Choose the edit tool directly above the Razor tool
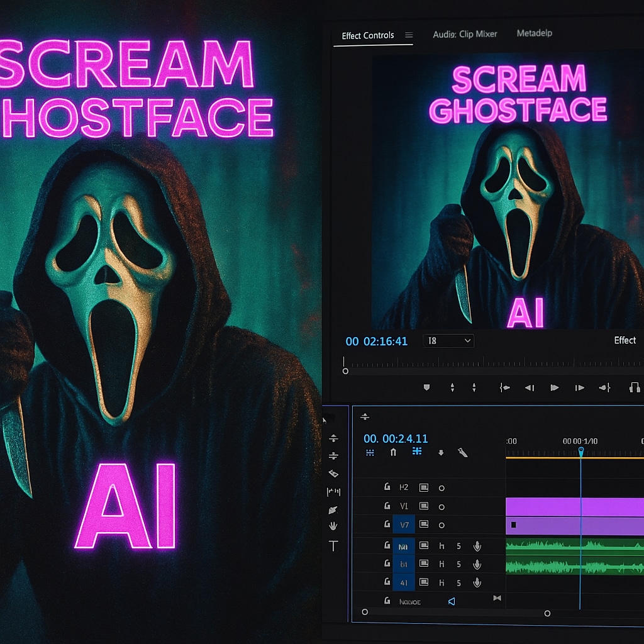Screen dimensions: 644x644 (x=333, y=455)
